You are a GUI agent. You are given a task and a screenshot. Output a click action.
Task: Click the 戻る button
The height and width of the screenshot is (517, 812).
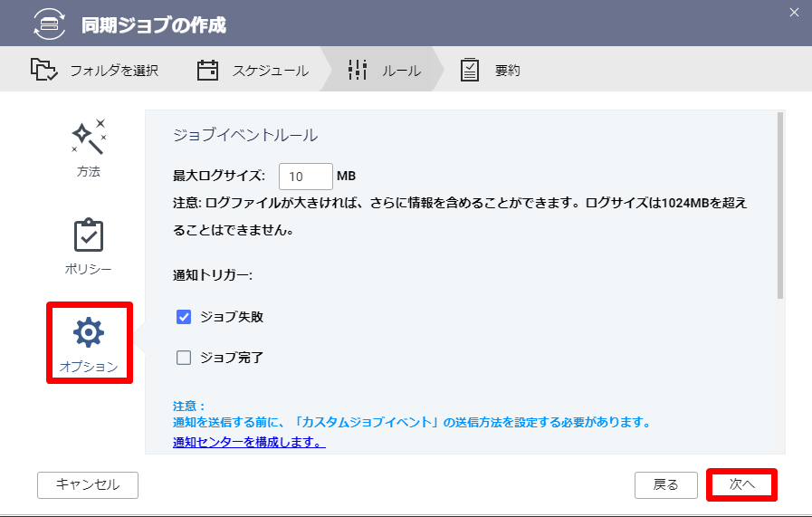tap(666, 485)
